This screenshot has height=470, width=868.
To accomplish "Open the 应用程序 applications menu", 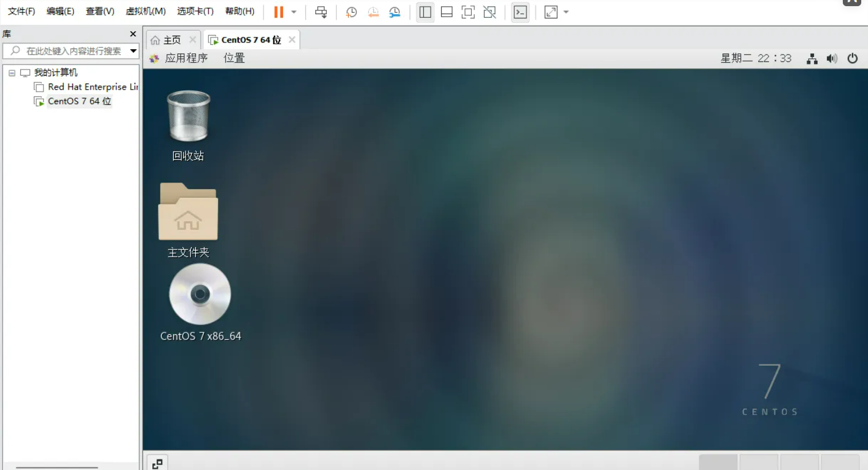I will pyautogui.click(x=186, y=58).
